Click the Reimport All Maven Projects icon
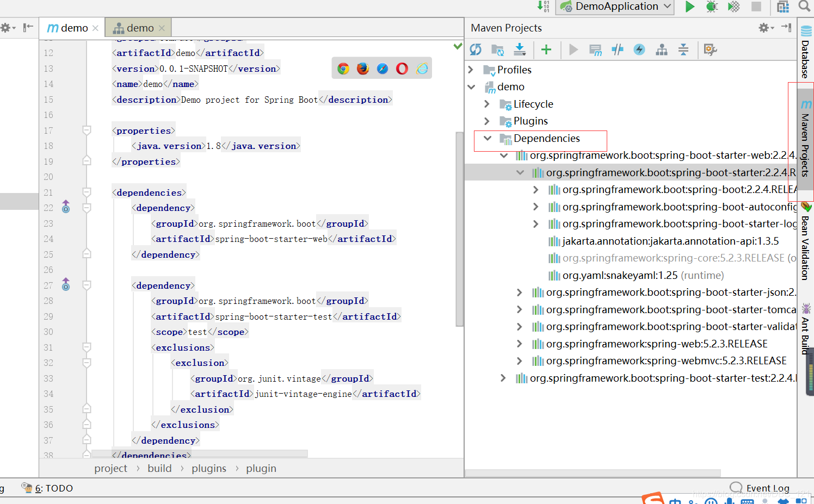The height and width of the screenshot is (504, 814). point(476,49)
